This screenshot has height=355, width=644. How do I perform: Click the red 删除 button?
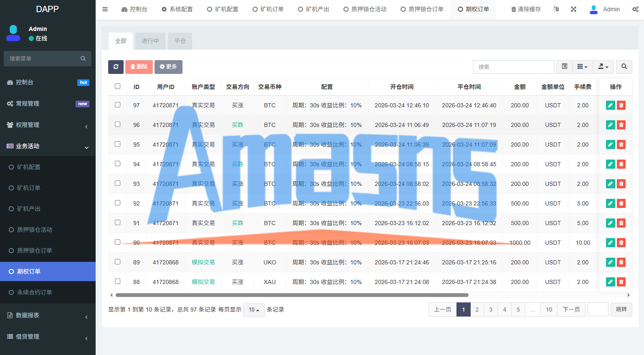click(139, 67)
